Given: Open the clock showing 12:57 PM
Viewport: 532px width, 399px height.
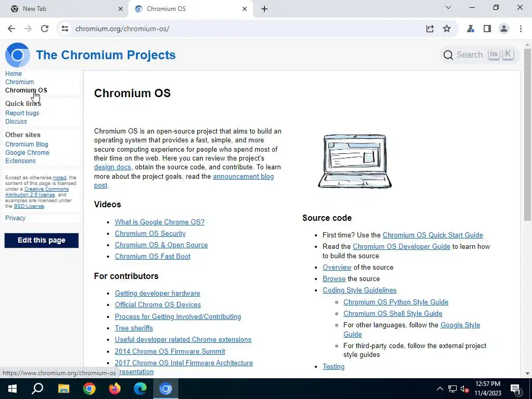Looking at the screenshot, I should pos(487,389).
